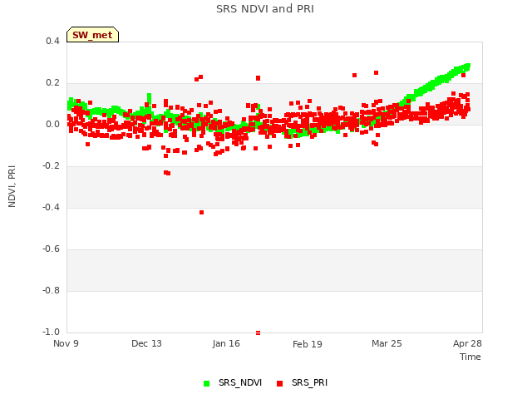This screenshot has height=399, width=532.
Task: Click the -1.0 y-axis label
Action: (51, 332)
